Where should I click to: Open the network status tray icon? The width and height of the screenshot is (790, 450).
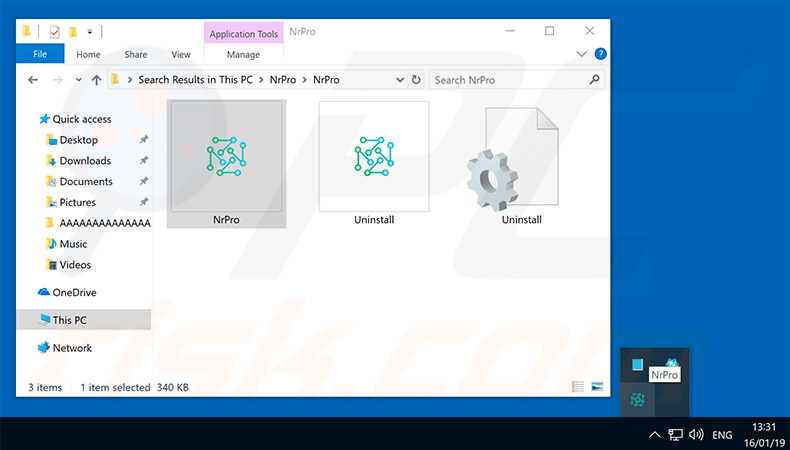pos(675,434)
